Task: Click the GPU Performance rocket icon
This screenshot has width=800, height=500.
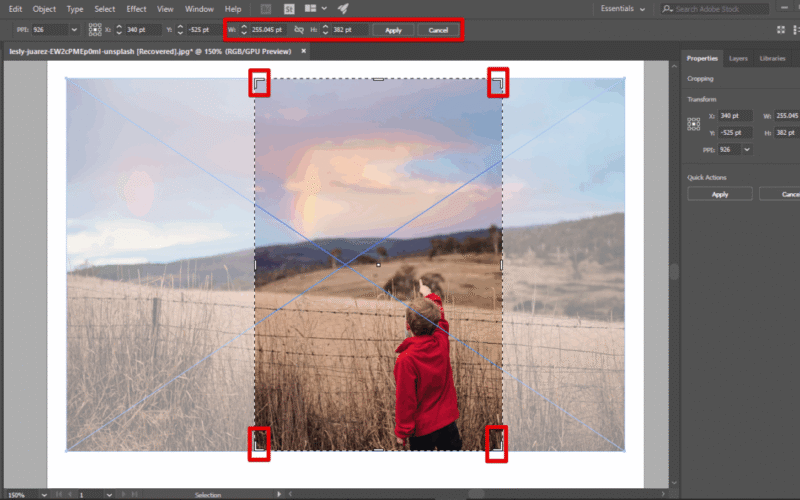Action: pyautogui.click(x=343, y=9)
